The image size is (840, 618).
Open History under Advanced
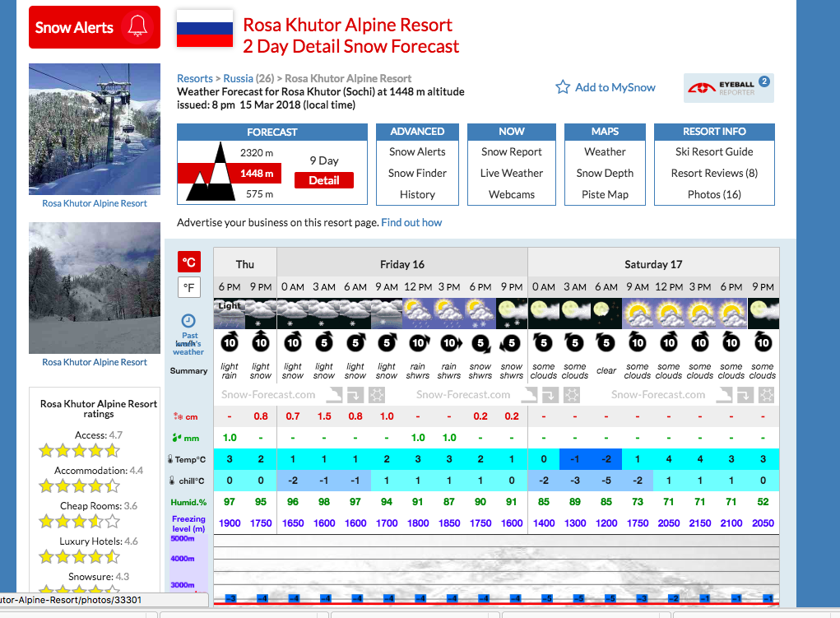(x=417, y=194)
